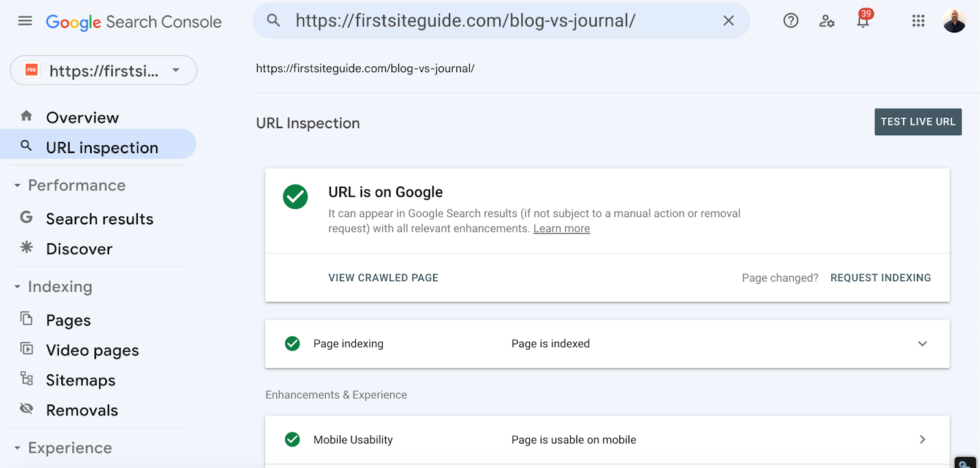Screen dimensions: 980x468
Task: Collapse the Performance sidebar section
Action: point(18,186)
